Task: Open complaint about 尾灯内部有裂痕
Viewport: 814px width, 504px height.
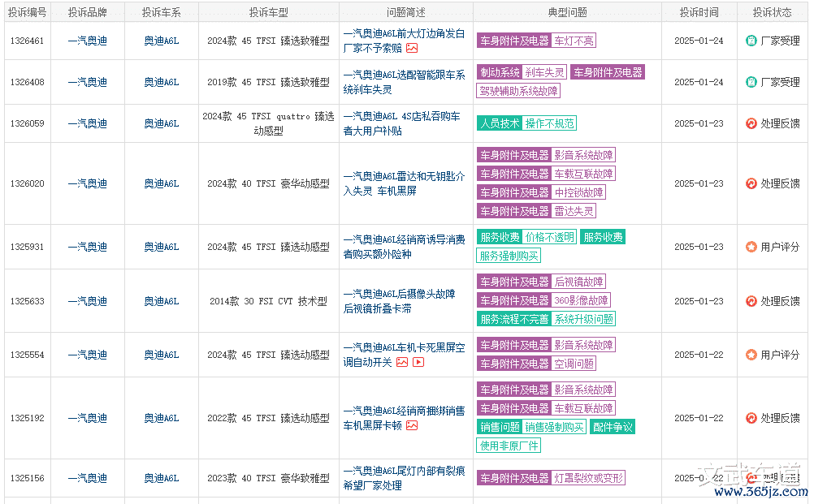Action: tap(404, 478)
